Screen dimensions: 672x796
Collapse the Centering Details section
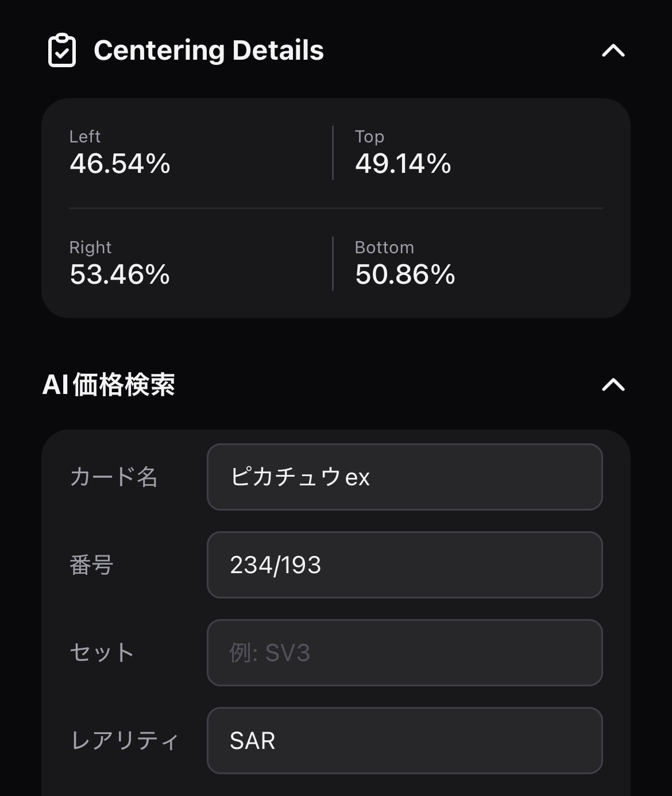pyautogui.click(x=613, y=51)
